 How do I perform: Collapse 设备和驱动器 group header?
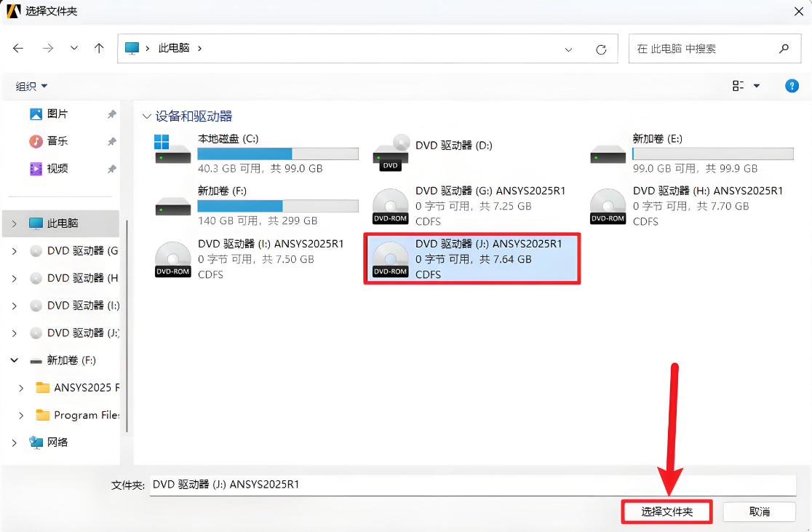tap(146, 116)
